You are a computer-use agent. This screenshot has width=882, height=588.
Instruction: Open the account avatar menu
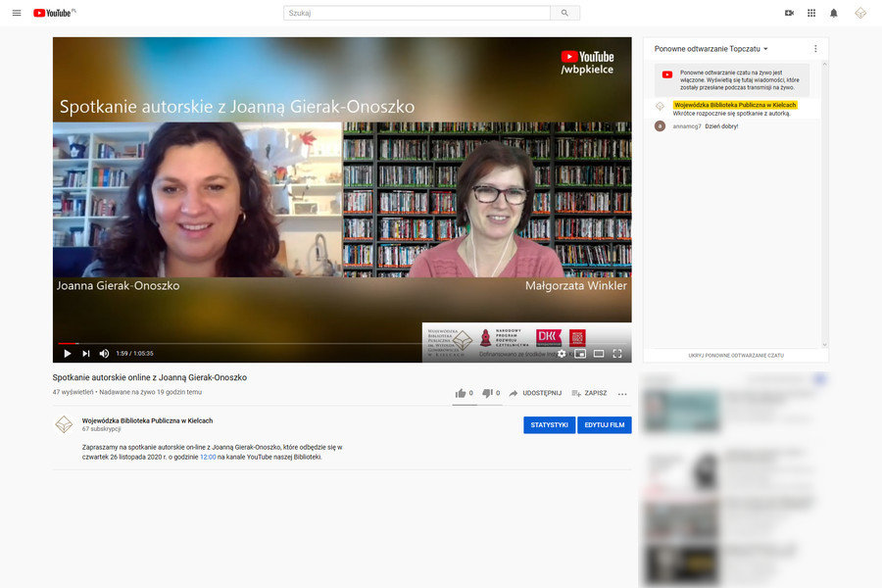coord(860,13)
